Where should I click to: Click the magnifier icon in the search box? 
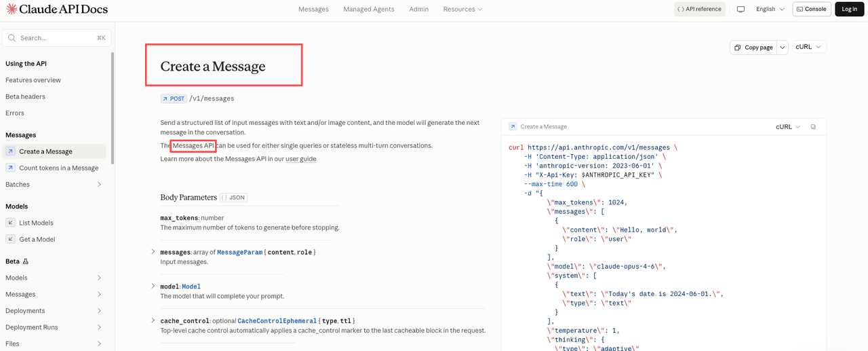tap(12, 38)
